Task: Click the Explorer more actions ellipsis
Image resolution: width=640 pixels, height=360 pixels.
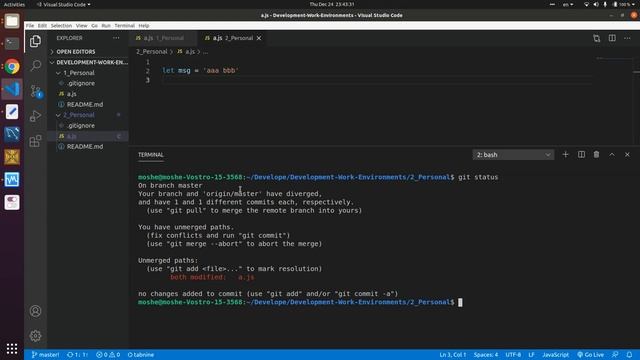Action: (116, 38)
